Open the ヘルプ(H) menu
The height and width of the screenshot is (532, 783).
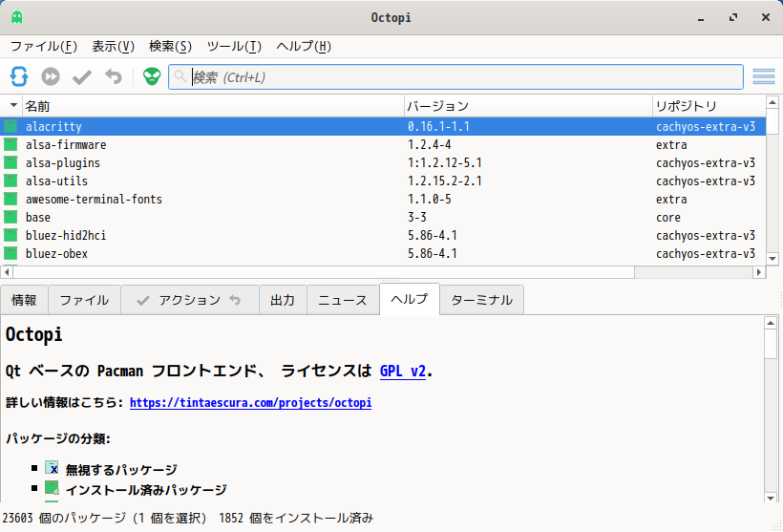304,47
